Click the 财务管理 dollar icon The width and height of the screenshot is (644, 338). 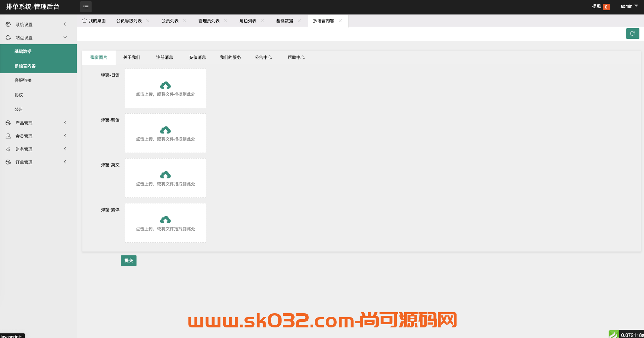click(x=8, y=149)
